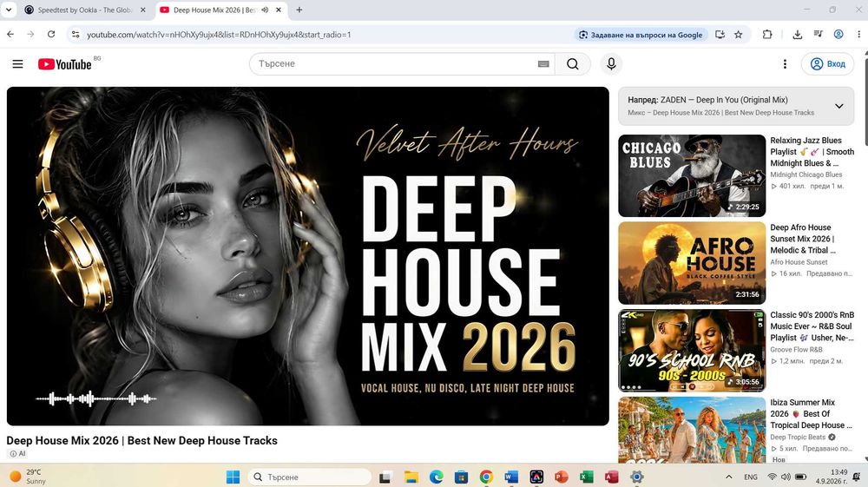Screen dimensions: 868x487
Task: Open Excel from the taskbar
Action: [x=586, y=477]
